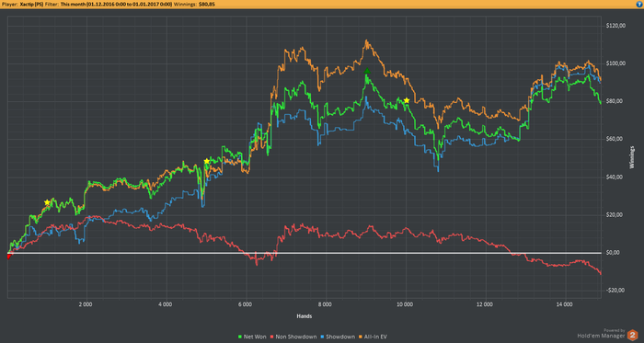Image resolution: width=644 pixels, height=343 pixels.
Task: Click the $0,00 y-axis label
Action: pyautogui.click(x=614, y=253)
